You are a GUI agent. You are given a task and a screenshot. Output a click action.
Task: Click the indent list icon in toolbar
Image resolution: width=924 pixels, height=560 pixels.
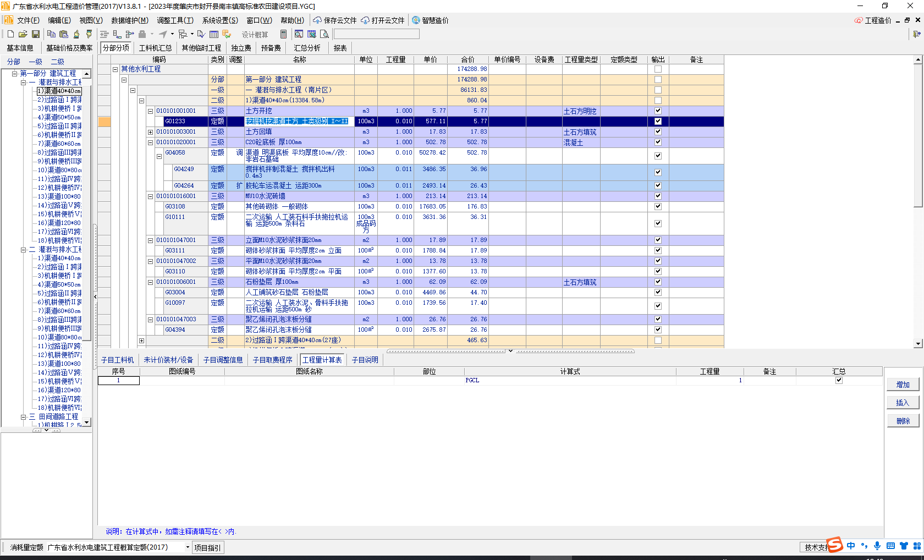104,34
